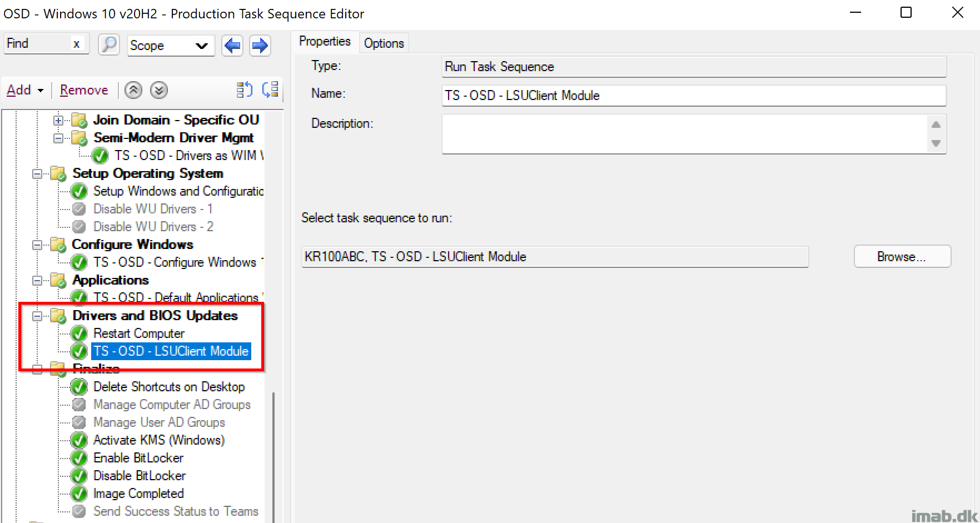This screenshot has height=523, width=980.
Task: Click the task tree vertical scrollbar
Action: (272, 457)
